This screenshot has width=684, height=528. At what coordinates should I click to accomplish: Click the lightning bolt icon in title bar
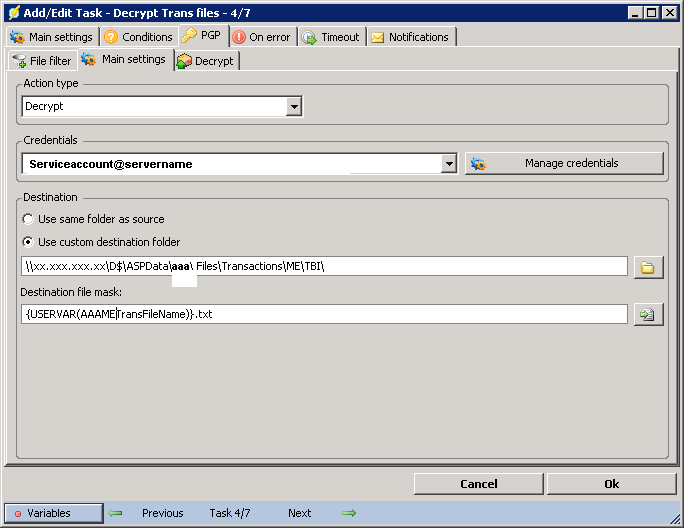pyautogui.click(x=13, y=12)
